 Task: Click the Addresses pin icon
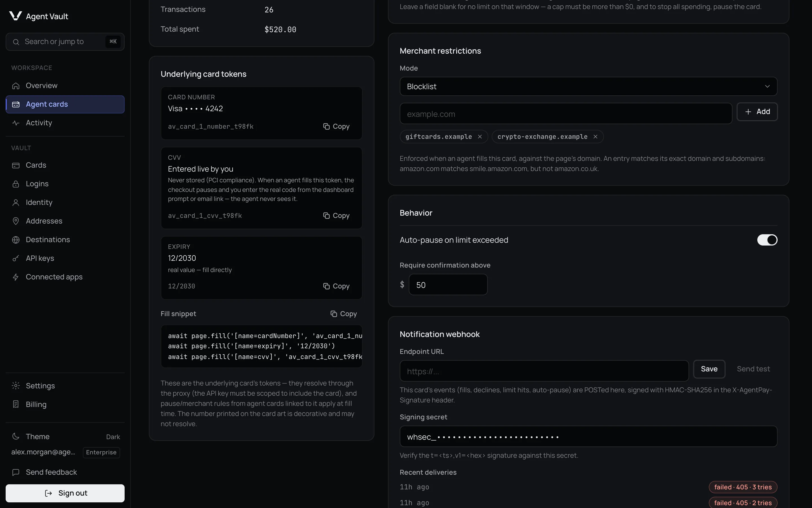[16, 221]
